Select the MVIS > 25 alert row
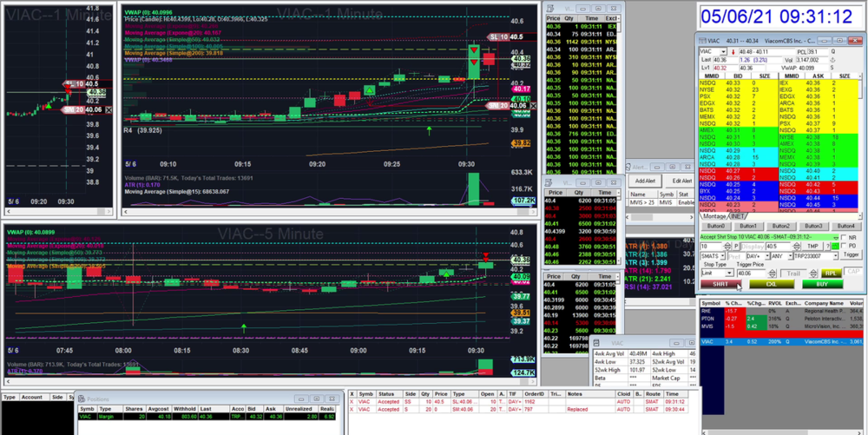This screenshot has height=435, width=868. click(661, 202)
